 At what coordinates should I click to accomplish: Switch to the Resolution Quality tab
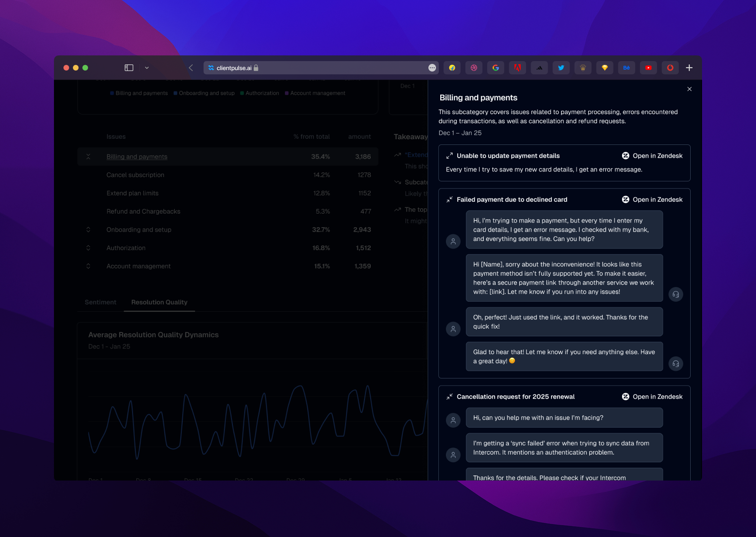160,302
